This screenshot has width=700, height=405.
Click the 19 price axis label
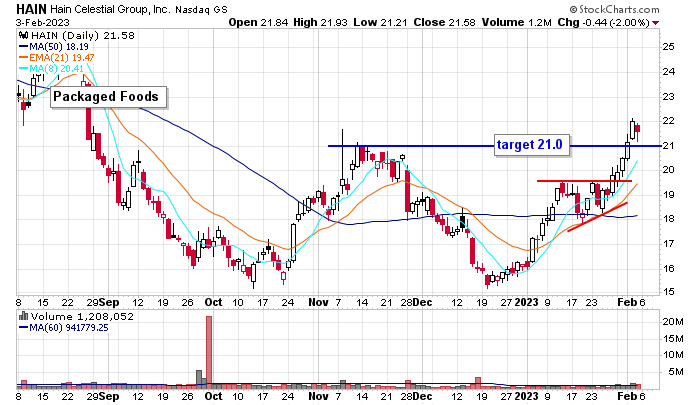click(668, 195)
